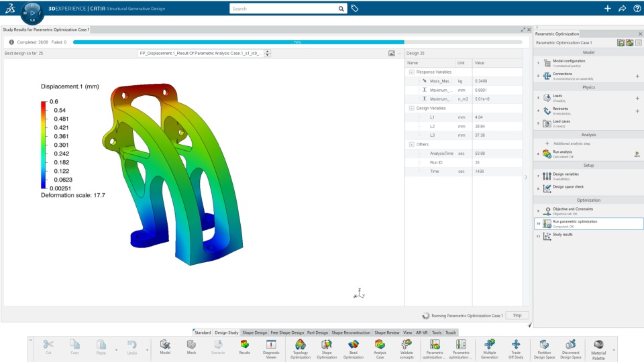Collapse the Response Variables group
Image resolution: width=644 pixels, height=362 pixels.
[411, 72]
